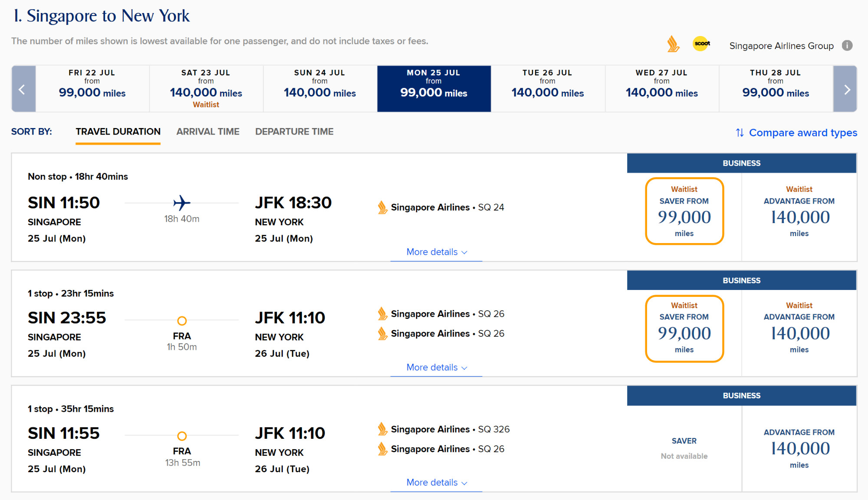Screen dimensions: 868x500
Task: Open Compare award types link
Action: [803, 132]
